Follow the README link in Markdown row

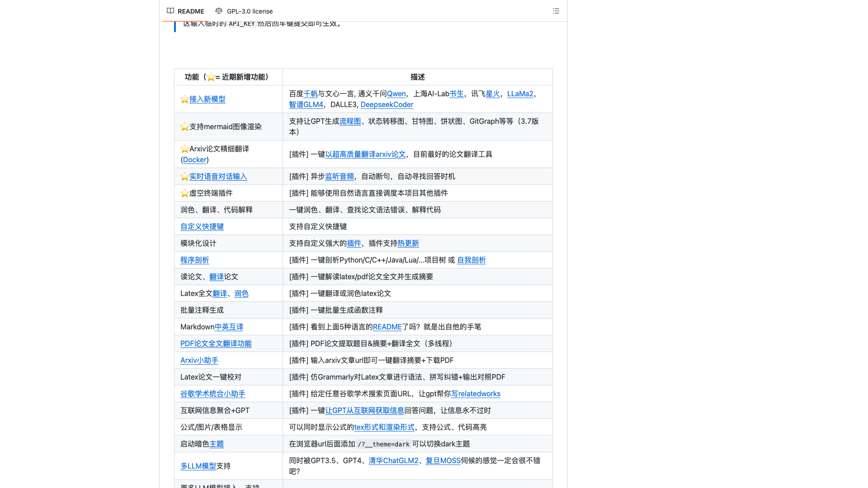click(387, 327)
